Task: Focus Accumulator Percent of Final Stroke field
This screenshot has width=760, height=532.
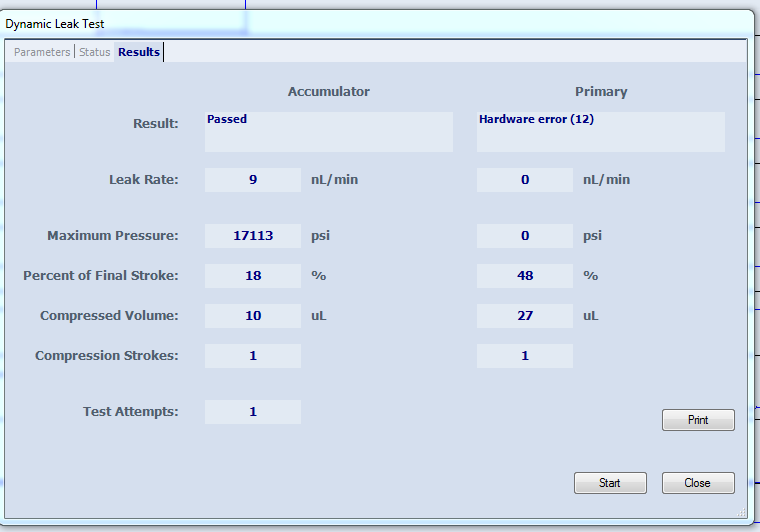Action: tap(253, 276)
